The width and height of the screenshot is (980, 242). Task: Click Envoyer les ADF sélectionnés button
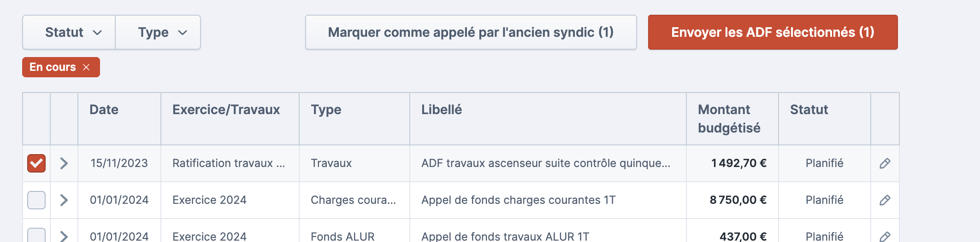tap(773, 32)
